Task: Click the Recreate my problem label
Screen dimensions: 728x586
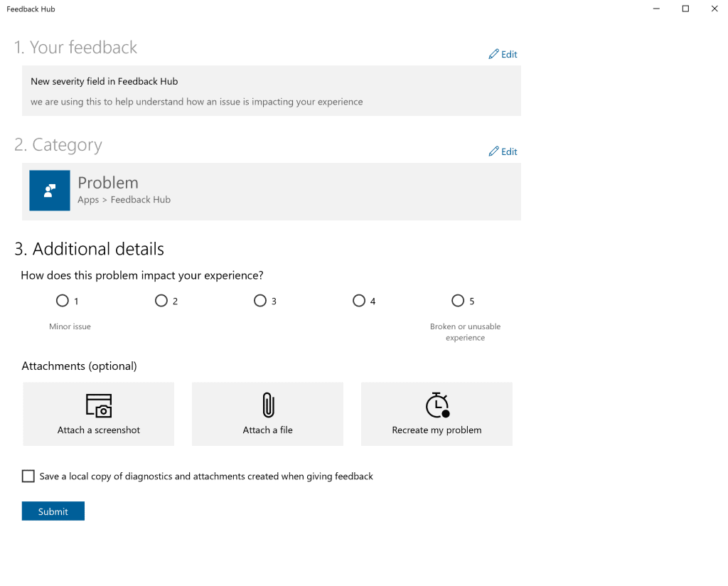Action: (x=437, y=430)
